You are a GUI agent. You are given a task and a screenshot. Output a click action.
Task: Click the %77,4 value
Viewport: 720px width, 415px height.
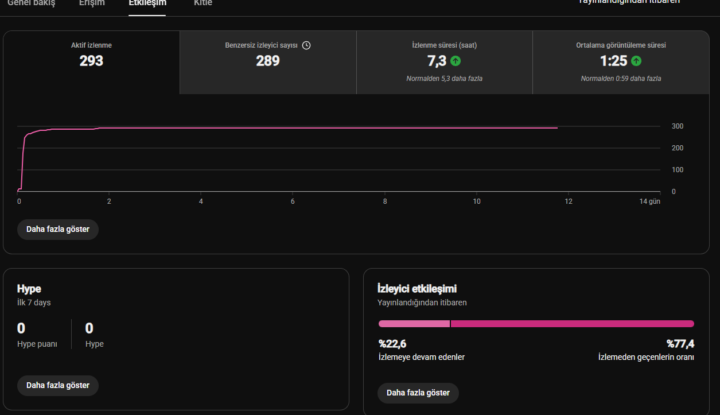coord(681,344)
